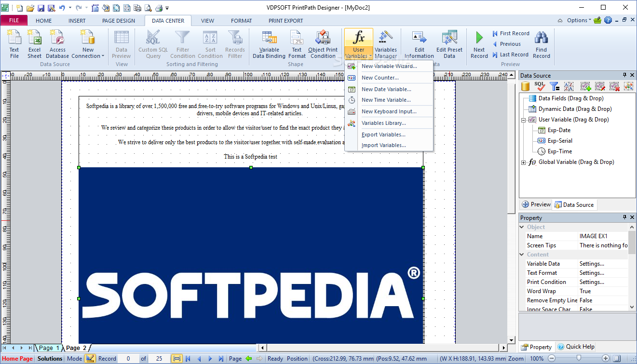637x364 pixels.
Task: Click Solutions in status bar
Action: [50, 359]
